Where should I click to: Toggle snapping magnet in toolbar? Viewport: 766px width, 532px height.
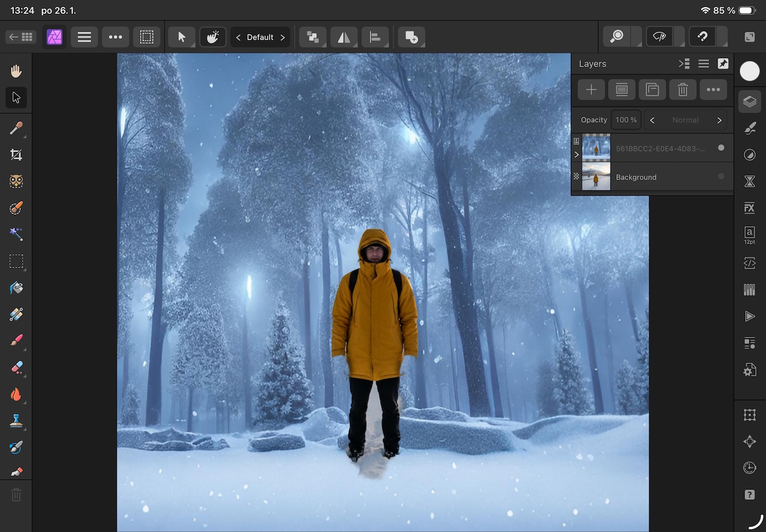pyautogui.click(x=703, y=37)
